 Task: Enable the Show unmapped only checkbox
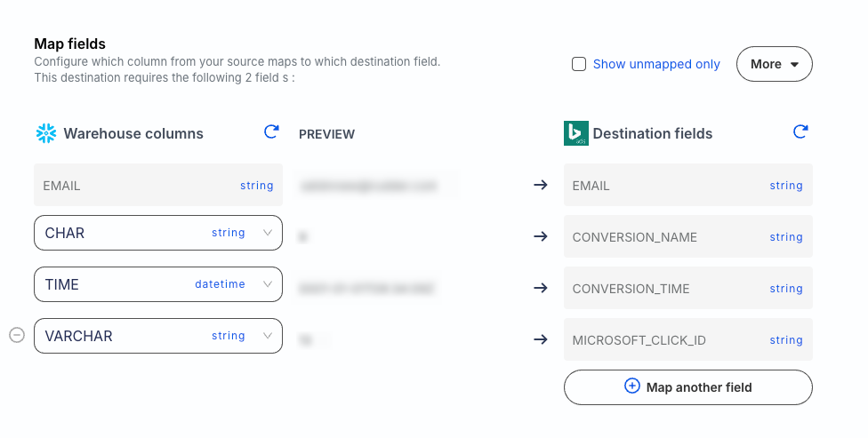579,64
